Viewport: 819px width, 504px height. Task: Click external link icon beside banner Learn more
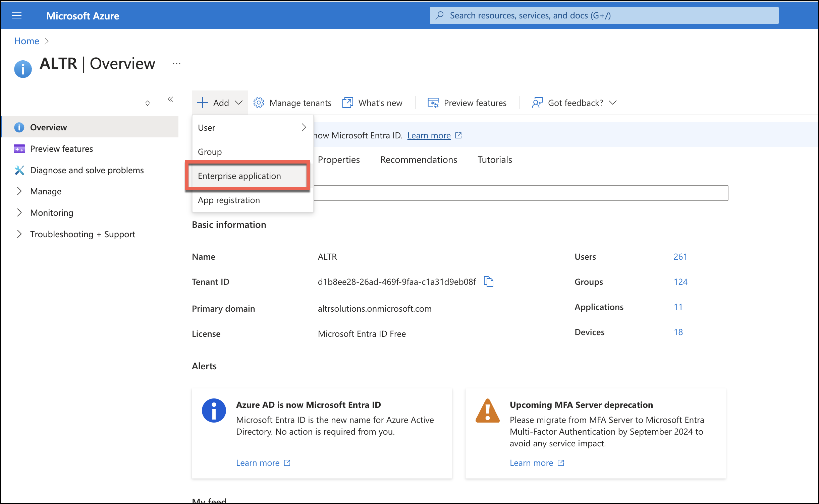pos(458,135)
